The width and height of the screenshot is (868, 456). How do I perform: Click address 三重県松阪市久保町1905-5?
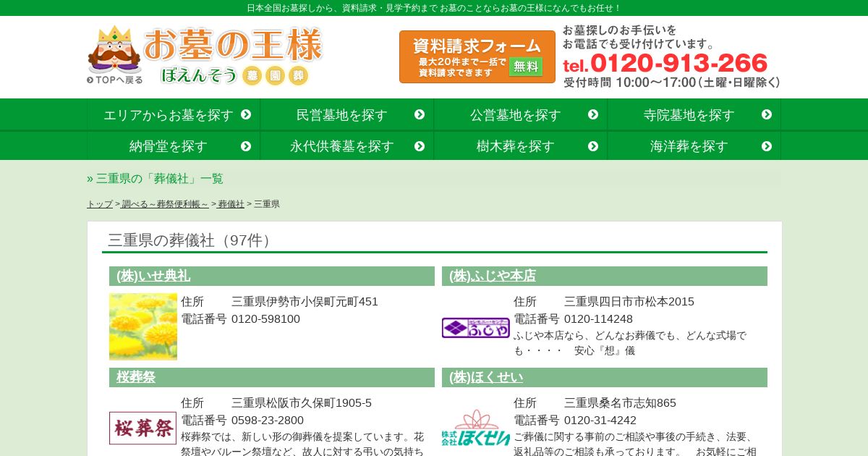[x=302, y=403]
